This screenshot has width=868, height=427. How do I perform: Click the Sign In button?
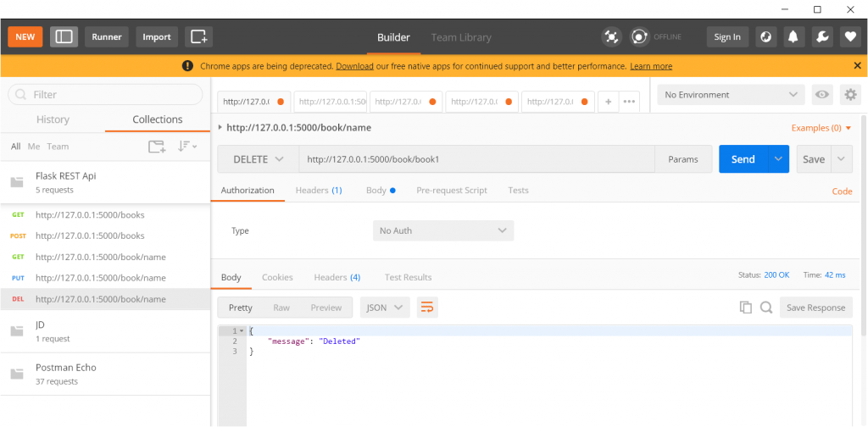click(727, 37)
